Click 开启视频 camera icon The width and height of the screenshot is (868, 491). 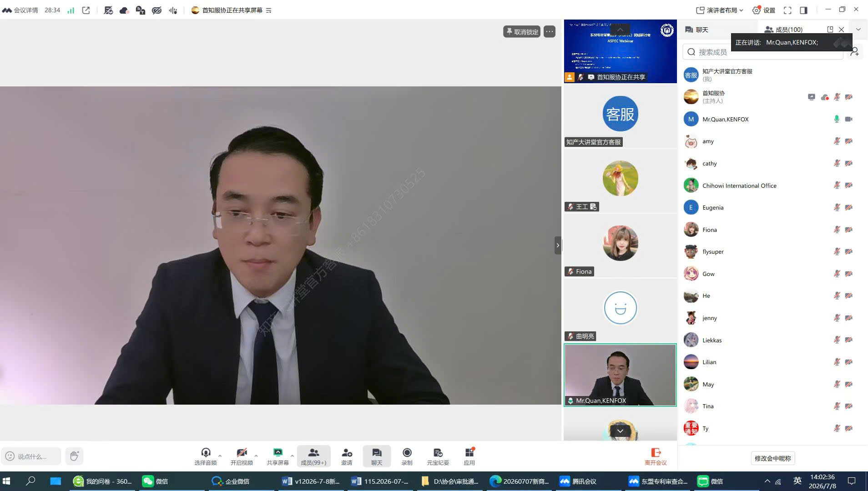pyautogui.click(x=242, y=453)
